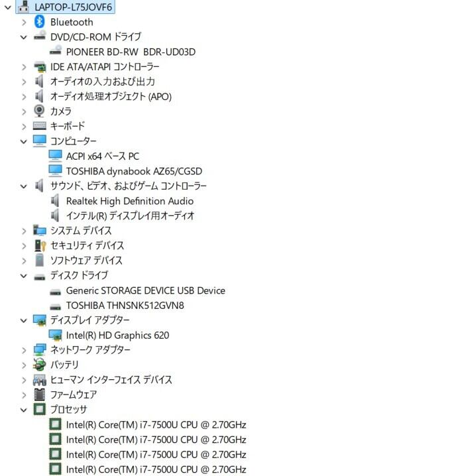Select the first Intel(R) Core(TM) i7-7500U entry

click(x=156, y=425)
